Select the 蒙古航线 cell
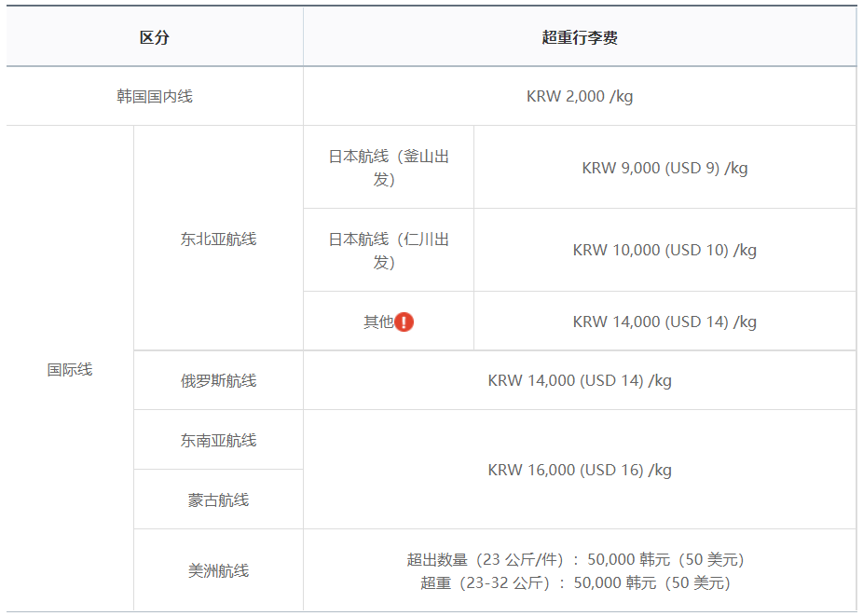The image size is (863, 616). coord(218,500)
